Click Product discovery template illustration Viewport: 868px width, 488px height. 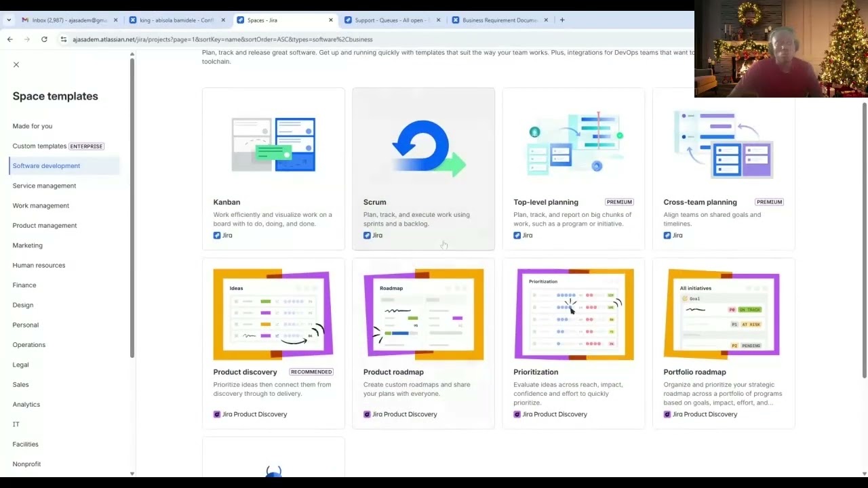[273, 314]
